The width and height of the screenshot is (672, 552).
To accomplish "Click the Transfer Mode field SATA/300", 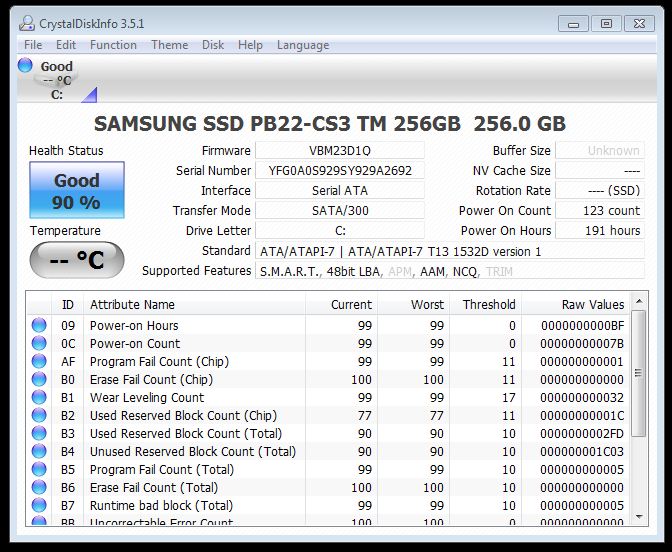I will pyautogui.click(x=340, y=210).
